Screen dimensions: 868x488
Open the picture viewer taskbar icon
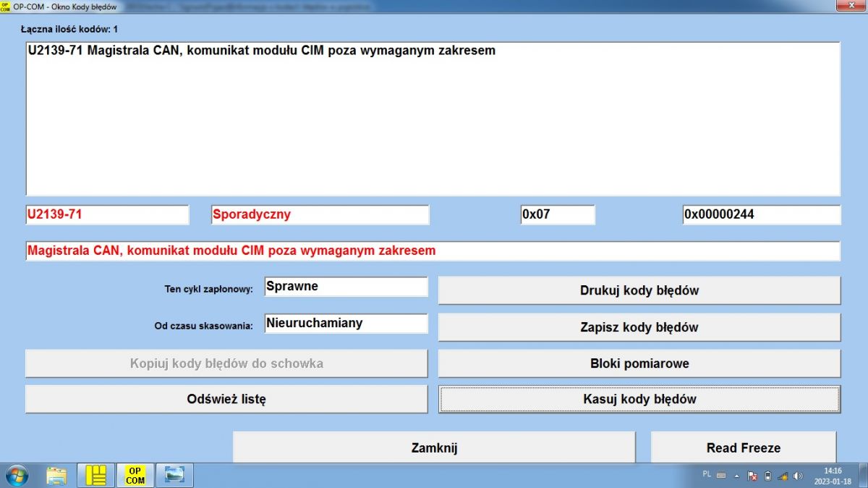click(174, 476)
